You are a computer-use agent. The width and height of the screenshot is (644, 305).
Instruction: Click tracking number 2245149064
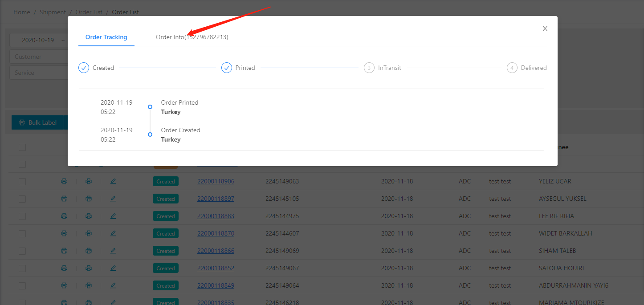282,285
